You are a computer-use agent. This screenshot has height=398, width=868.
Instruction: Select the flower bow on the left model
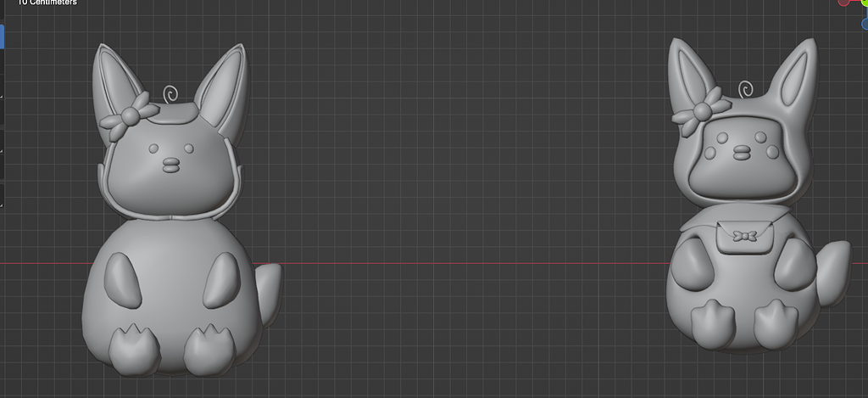(x=130, y=116)
